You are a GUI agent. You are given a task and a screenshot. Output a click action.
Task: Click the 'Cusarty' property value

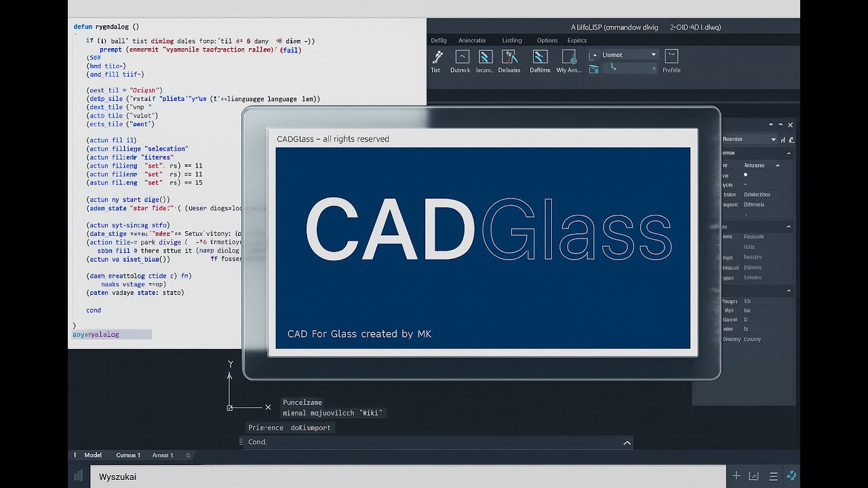coord(753,339)
